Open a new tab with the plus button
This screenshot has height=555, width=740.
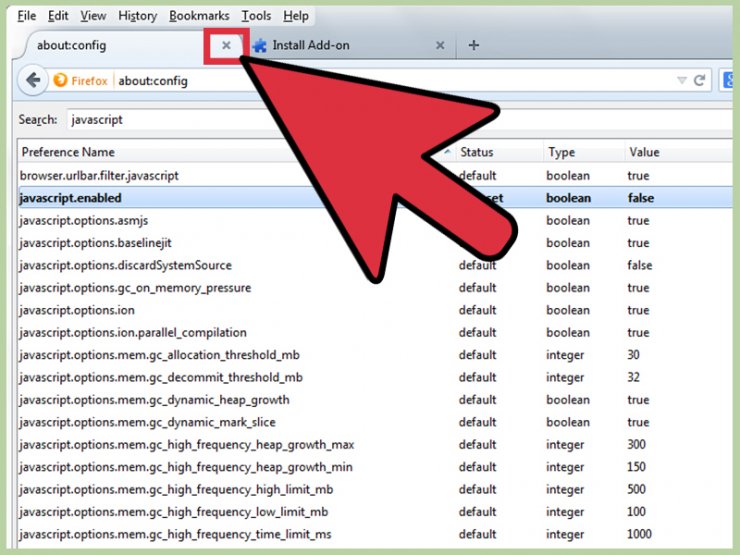pos(473,45)
